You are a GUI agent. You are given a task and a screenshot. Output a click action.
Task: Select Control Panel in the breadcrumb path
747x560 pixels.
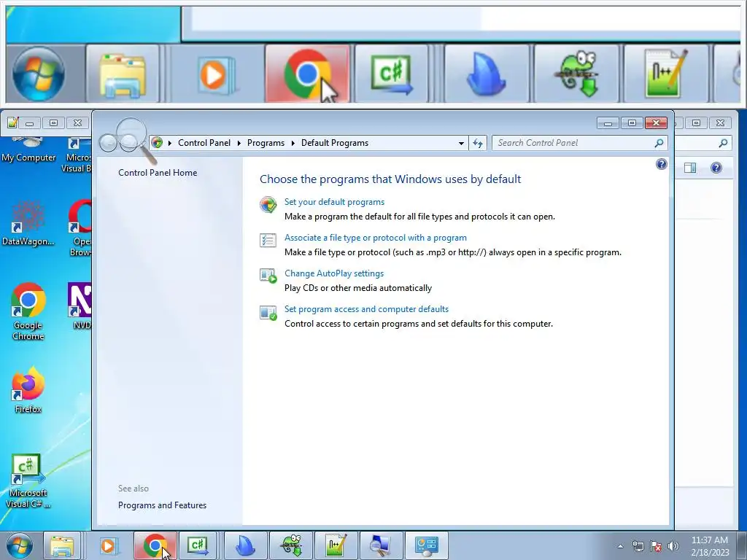pyautogui.click(x=204, y=143)
